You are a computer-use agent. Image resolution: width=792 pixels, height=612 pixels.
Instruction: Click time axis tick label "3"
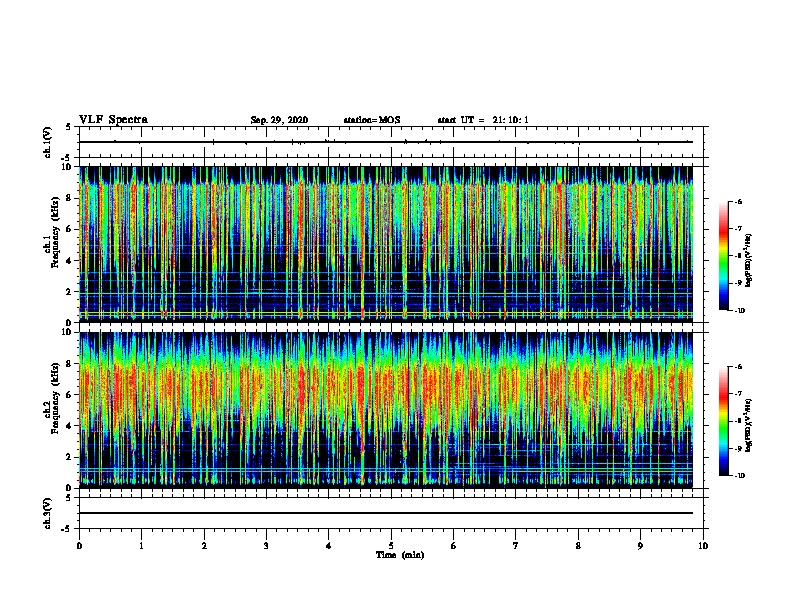pyautogui.click(x=266, y=546)
